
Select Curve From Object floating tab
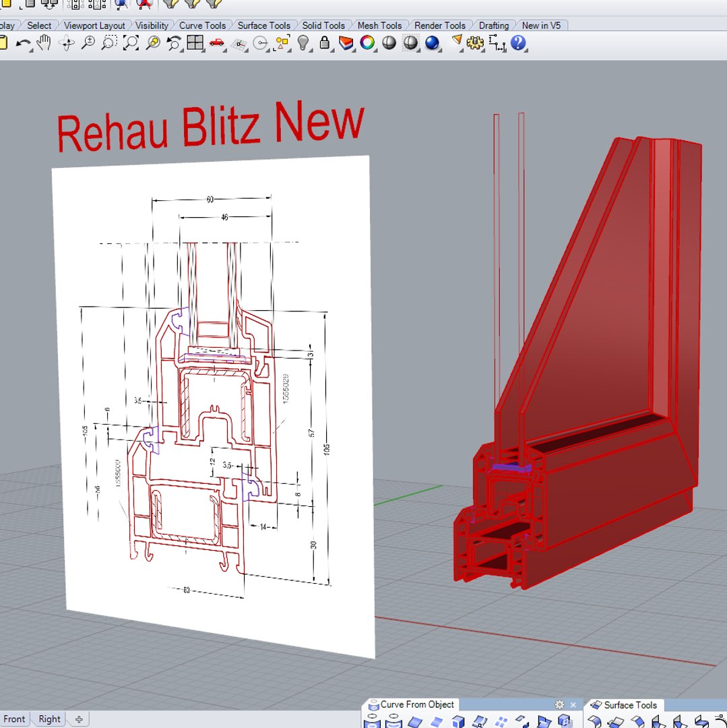412,705
